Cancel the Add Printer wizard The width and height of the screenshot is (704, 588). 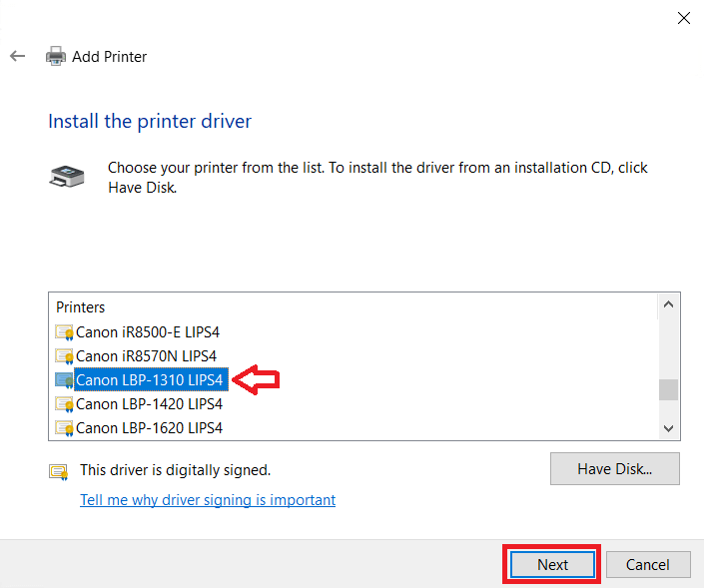pyautogui.click(x=648, y=565)
